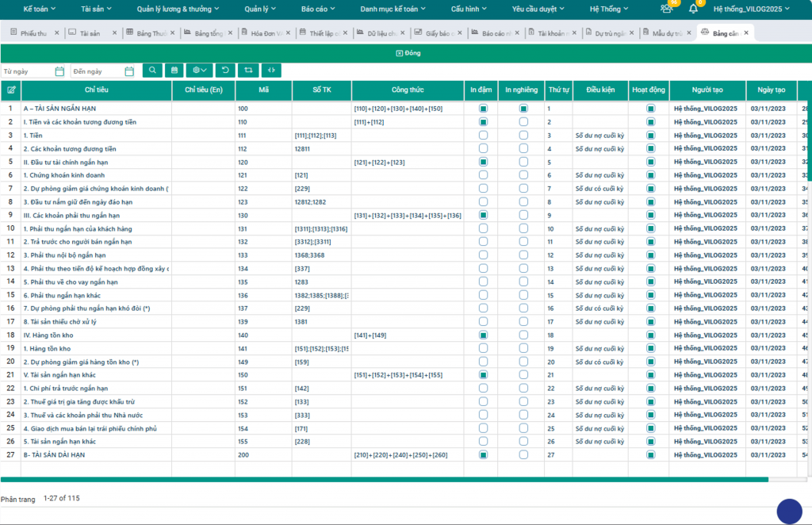Viewport: 812px width, 525px height.
Task: Toggle In nghiêng checkbox for A – TÀI SẢN NGẮN HẠN
Action: (523, 108)
